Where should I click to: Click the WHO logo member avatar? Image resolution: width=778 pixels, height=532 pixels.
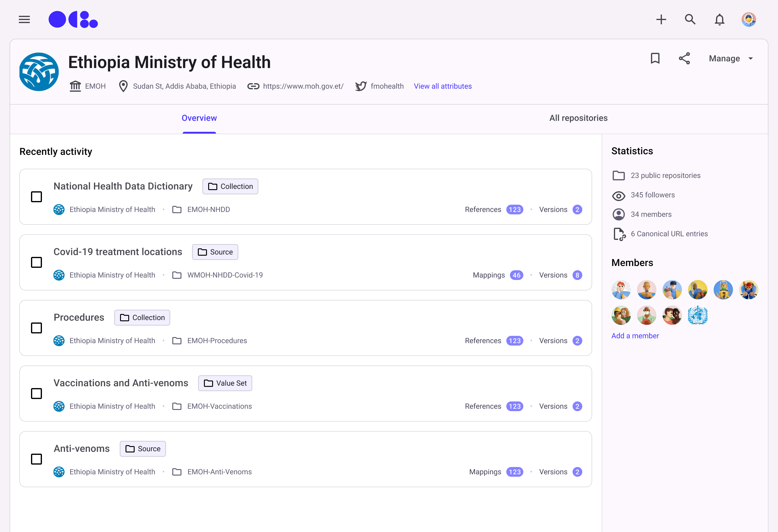pos(697,315)
